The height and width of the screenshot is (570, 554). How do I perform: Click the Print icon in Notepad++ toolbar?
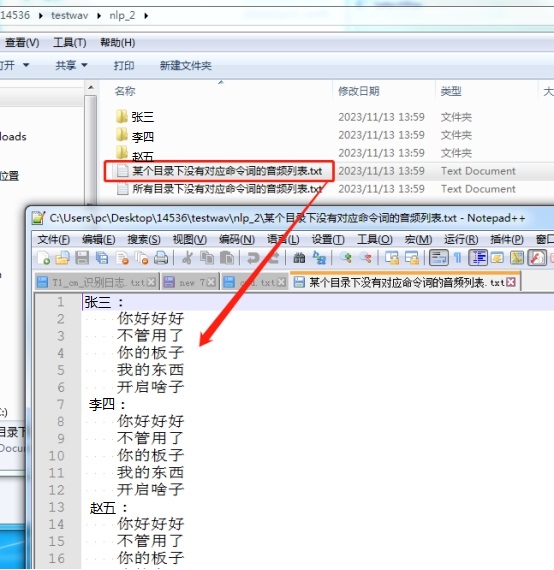161,258
